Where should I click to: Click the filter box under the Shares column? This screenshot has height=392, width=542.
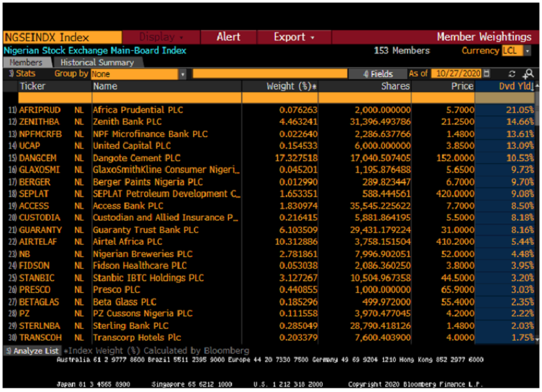(364, 98)
